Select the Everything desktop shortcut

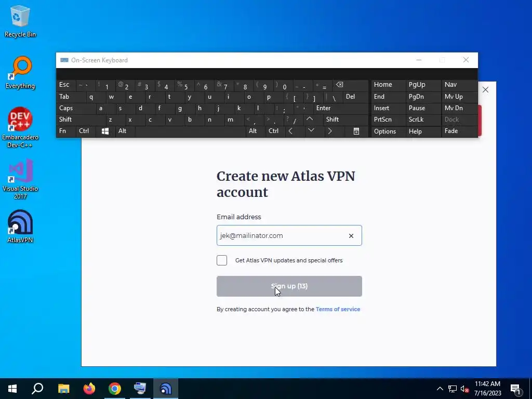(20, 73)
